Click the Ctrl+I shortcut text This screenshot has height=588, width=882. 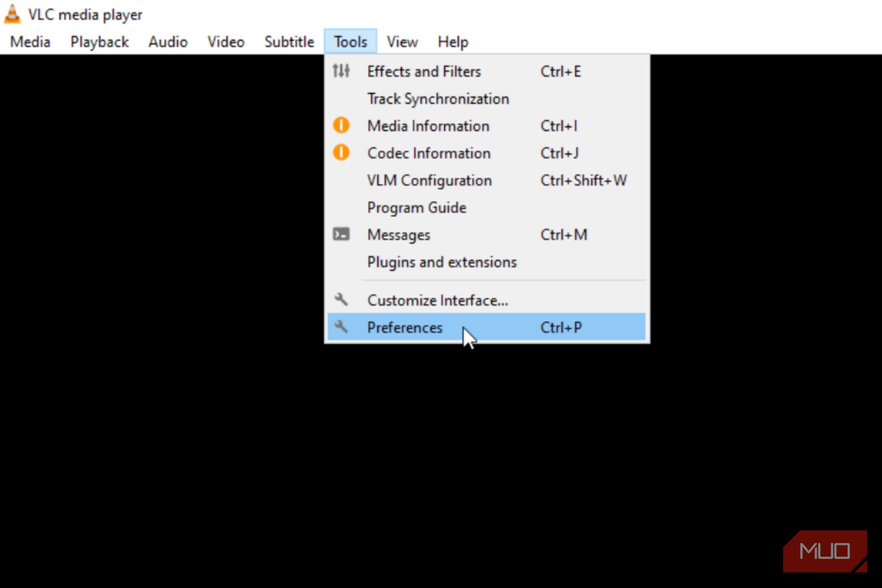pyautogui.click(x=559, y=126)
